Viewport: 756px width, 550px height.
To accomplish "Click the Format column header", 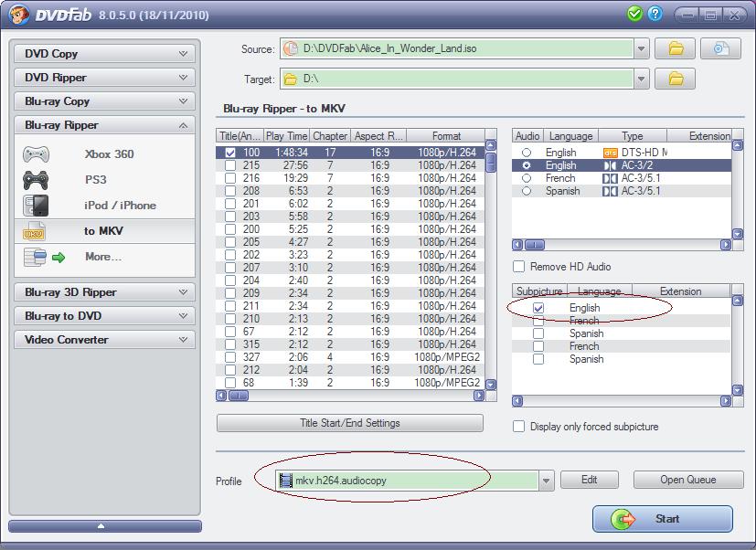I will tap(445, 136).
